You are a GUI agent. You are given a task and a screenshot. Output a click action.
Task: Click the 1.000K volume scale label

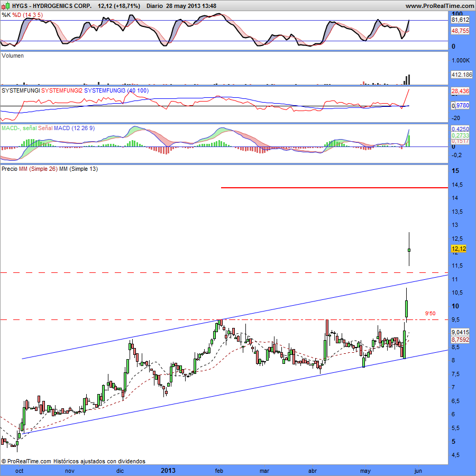[x=461, y=60]
